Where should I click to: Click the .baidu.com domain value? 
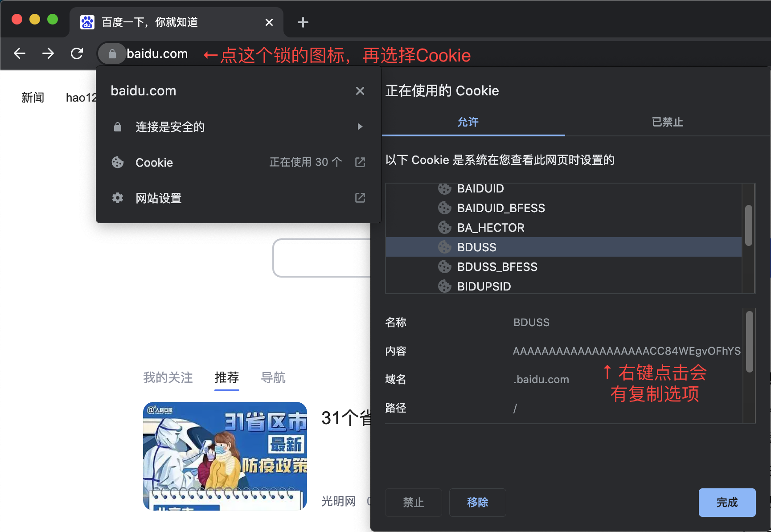tap(541, 380)
